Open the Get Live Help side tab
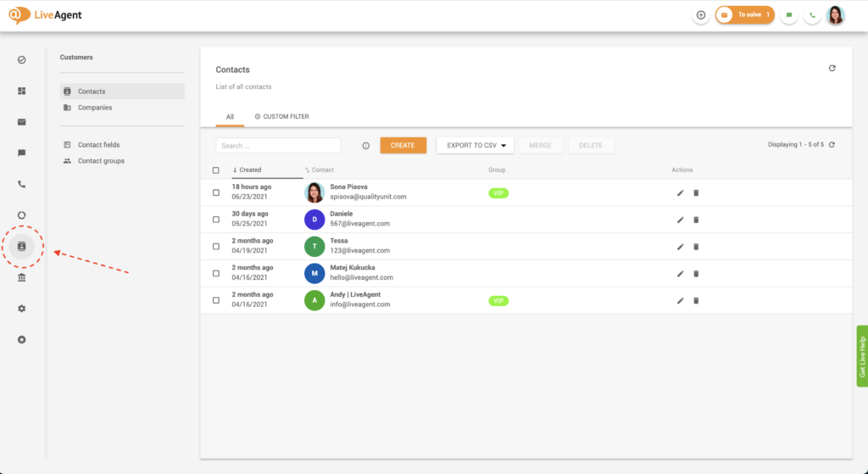This screenshot has width=868, height=474. (x=861, y=356)
